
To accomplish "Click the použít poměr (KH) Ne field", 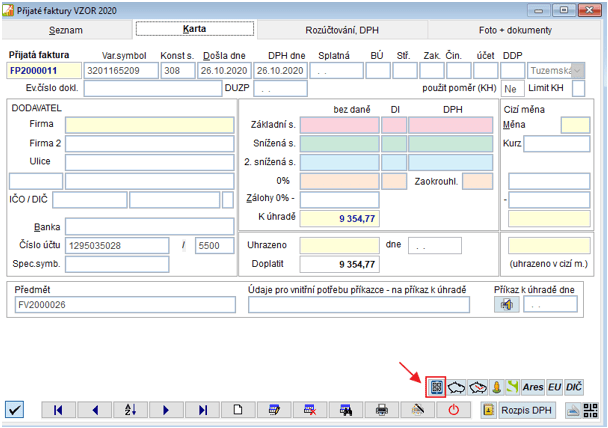I will (x=512, y=89).
